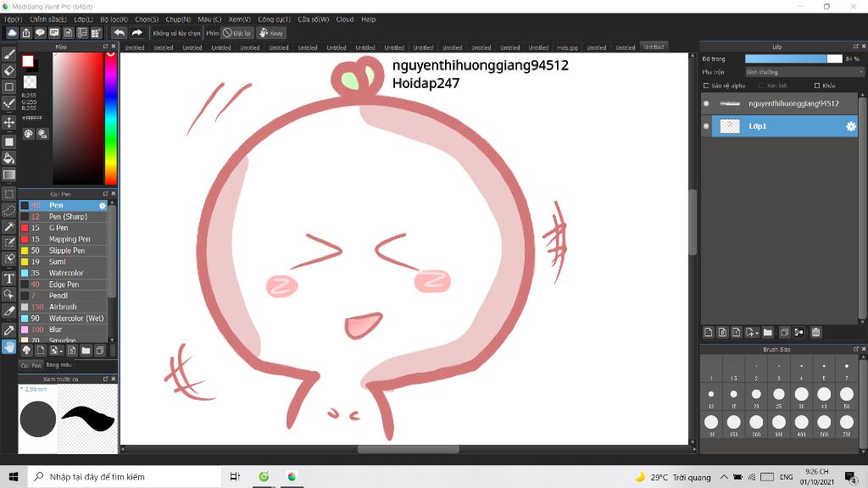Select the Magic Wand tool
This screenshot has height=488, width=868.
coord(9,226)
